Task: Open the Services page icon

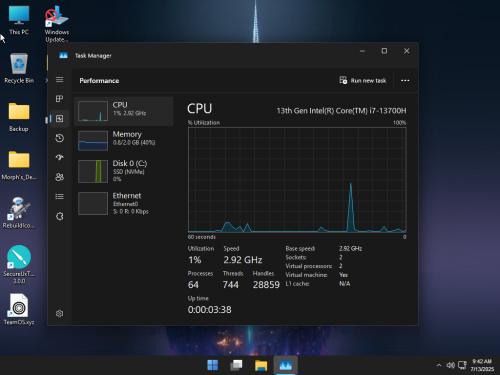Action: (x=59, y=216)
